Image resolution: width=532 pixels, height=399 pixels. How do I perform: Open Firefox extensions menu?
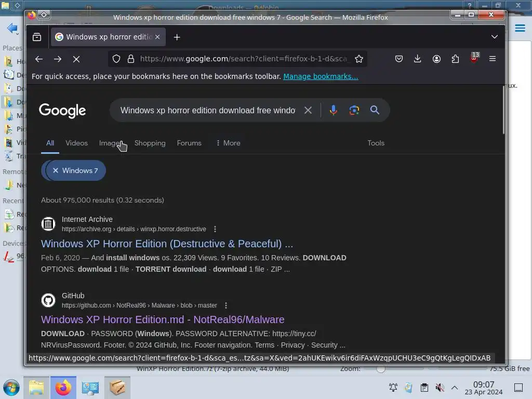[455, 59]
